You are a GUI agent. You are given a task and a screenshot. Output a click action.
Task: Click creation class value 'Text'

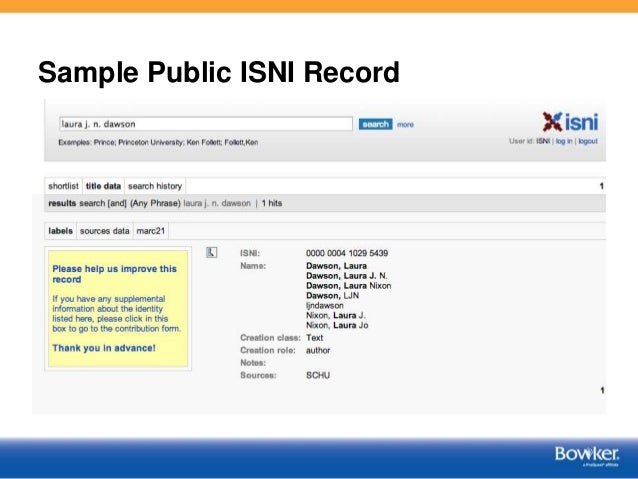click(315, 338)
